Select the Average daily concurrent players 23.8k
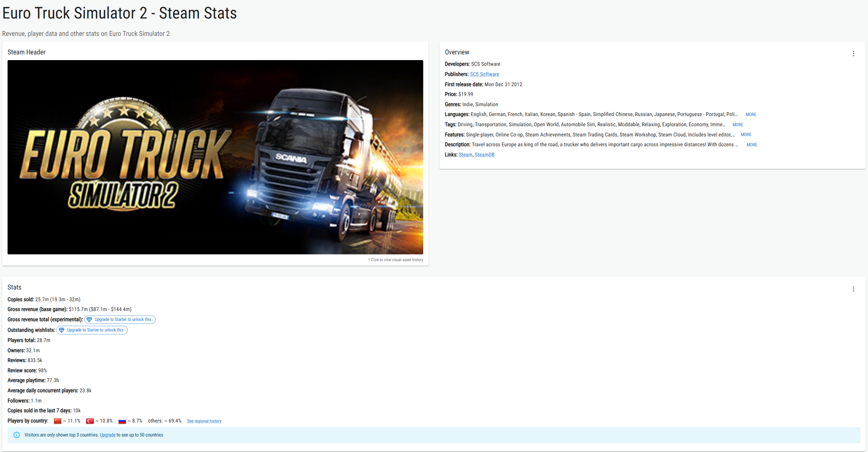Viewport: 868px width, 452px height. pyautogui.click(x=85, y=391)
